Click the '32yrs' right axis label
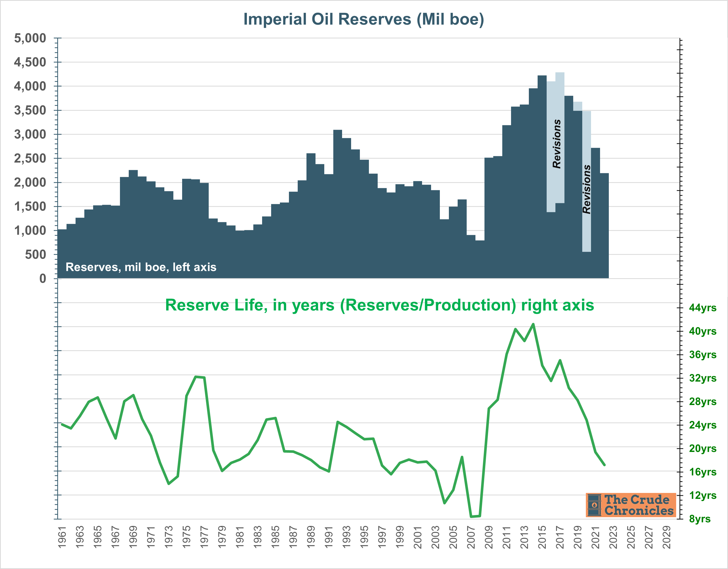Image resolution: width=728 pixels, height=569 pixels. [703, 378]
